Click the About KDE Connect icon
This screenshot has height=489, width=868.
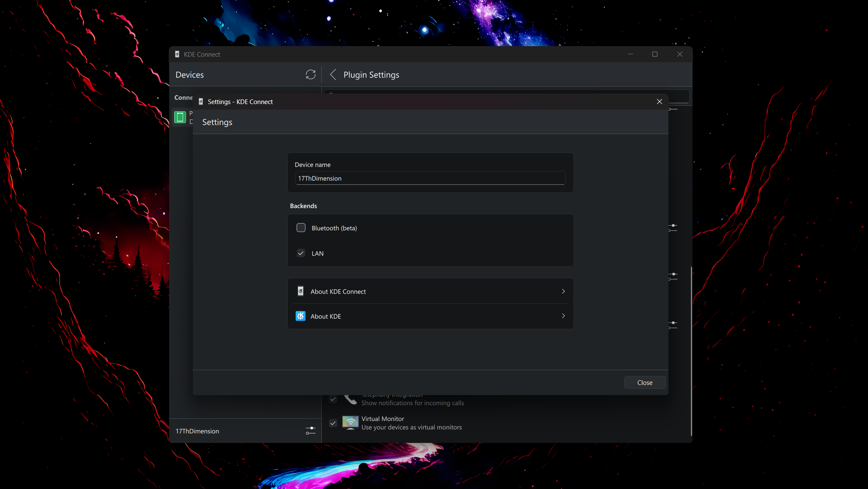click(301, 291)
